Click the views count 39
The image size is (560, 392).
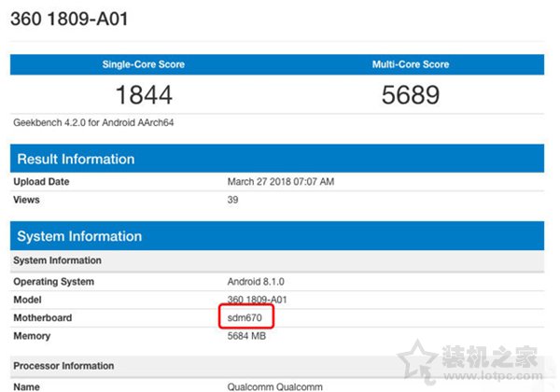(x=232, y=200)
